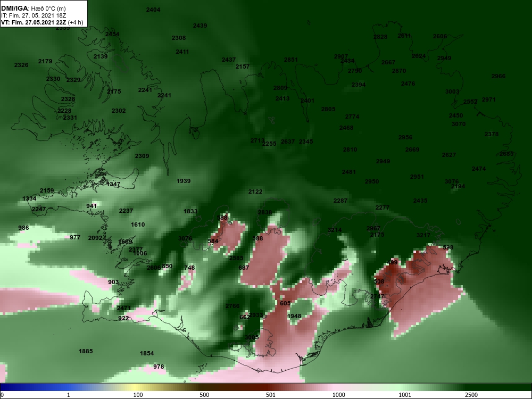Select the map value "2309"
532x399 pixels.
pyautogui.click(x=142, y=156)
